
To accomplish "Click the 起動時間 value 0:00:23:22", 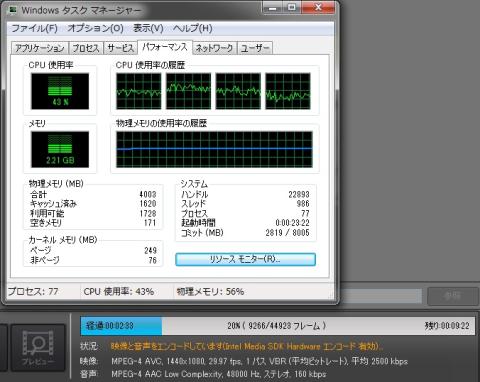I will [x=292, y=223].
